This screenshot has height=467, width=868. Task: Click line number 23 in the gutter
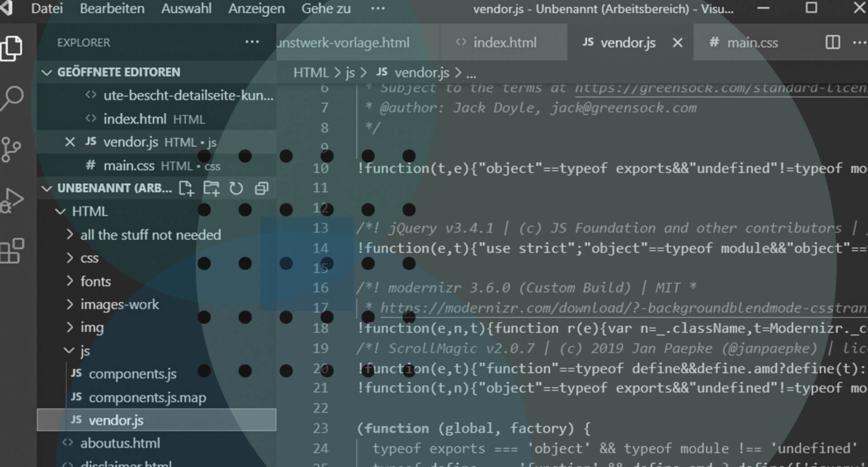click(321, 428)
